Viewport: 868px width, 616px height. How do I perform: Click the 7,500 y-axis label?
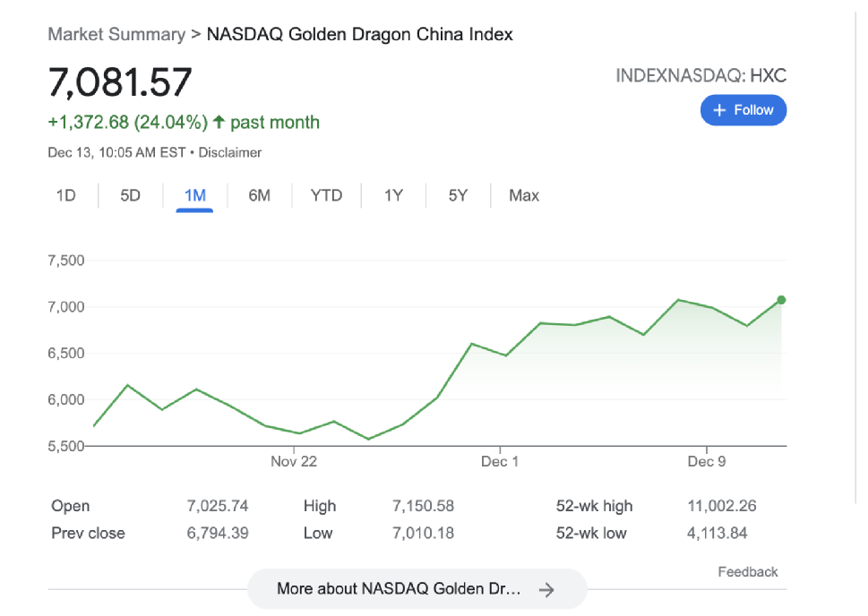point(66,261)
